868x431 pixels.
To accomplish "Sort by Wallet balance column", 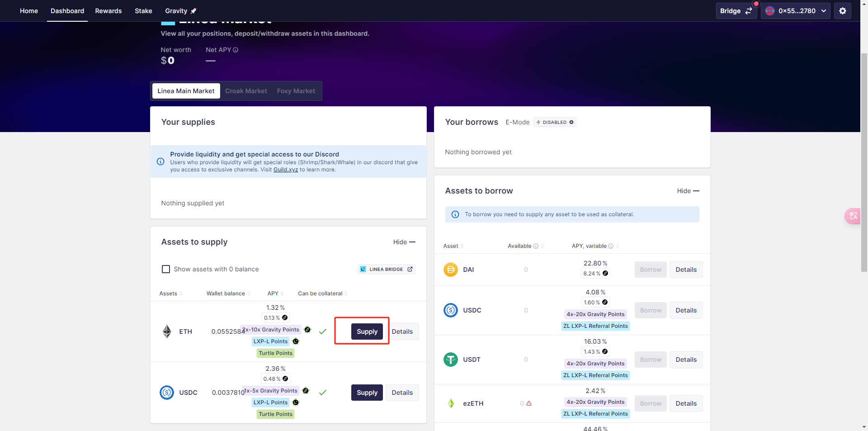I will click(228, 294).
